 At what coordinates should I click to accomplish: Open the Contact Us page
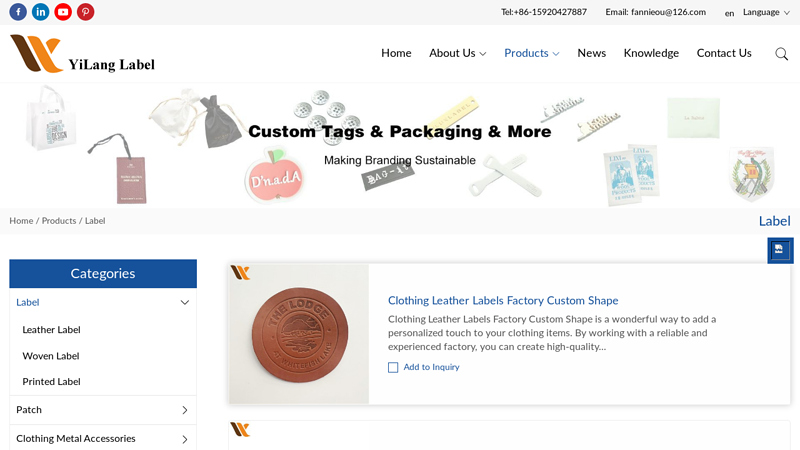click(724, 53)
